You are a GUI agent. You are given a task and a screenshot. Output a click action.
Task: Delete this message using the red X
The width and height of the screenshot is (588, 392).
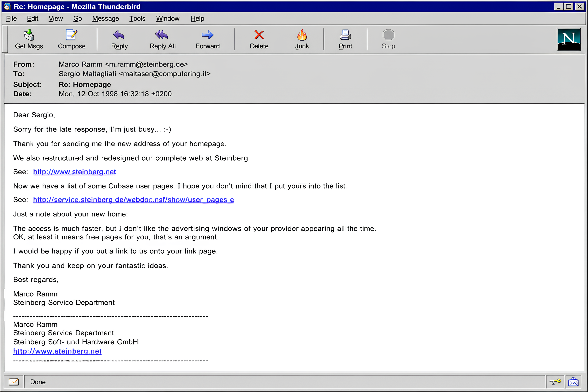pyautogui.click(x=259, y=39)
